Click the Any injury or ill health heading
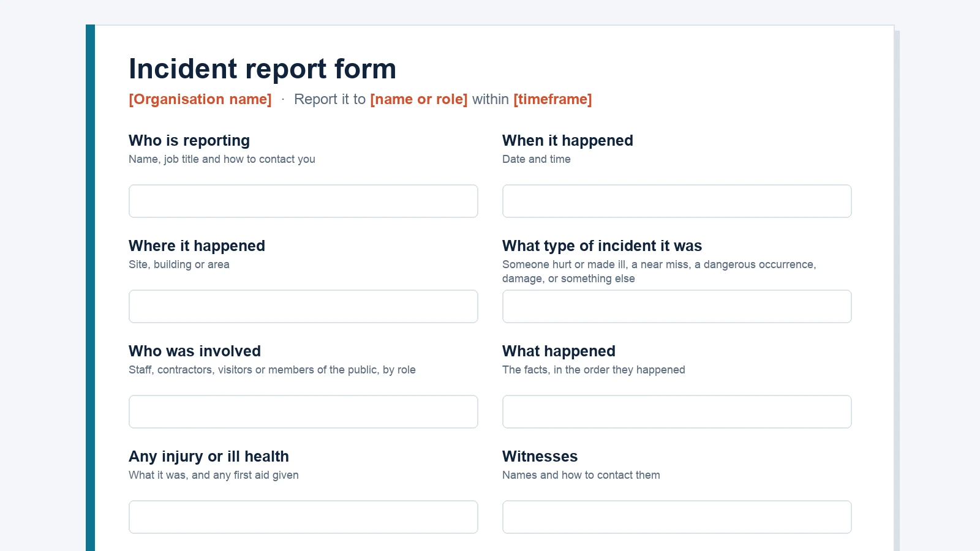 209,457
